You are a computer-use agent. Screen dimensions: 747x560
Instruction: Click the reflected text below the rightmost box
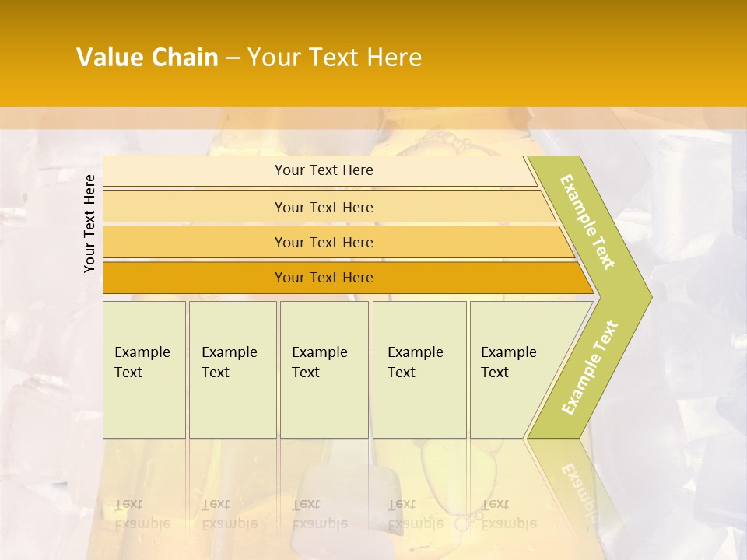[x=509, y=515]
